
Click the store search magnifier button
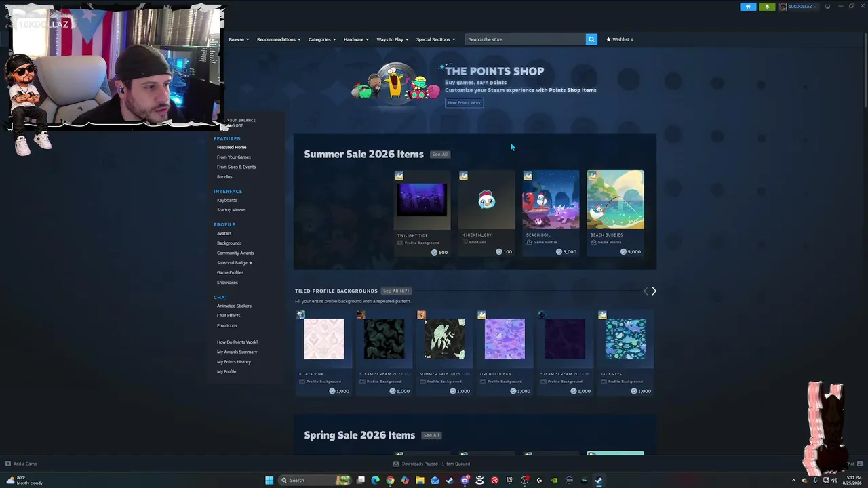pos(591,39)
